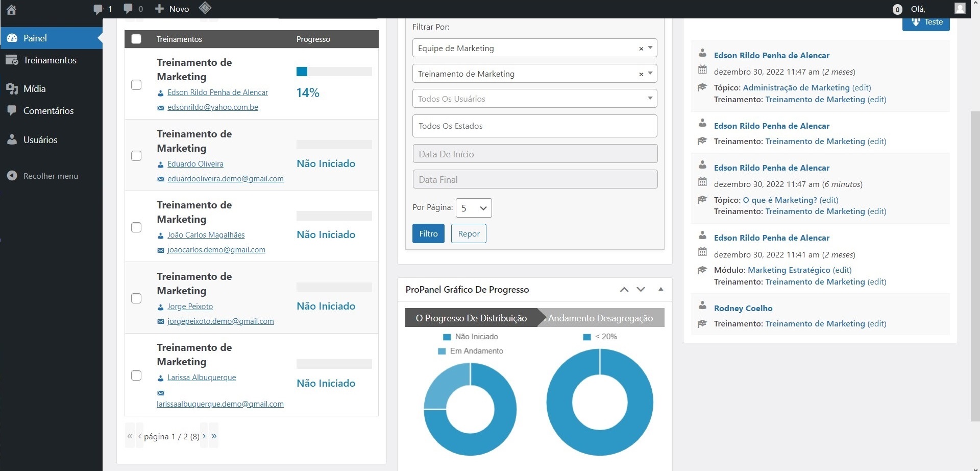
Task: Click the 14% progress bar for Edson
Action: [x=334, y=72]
